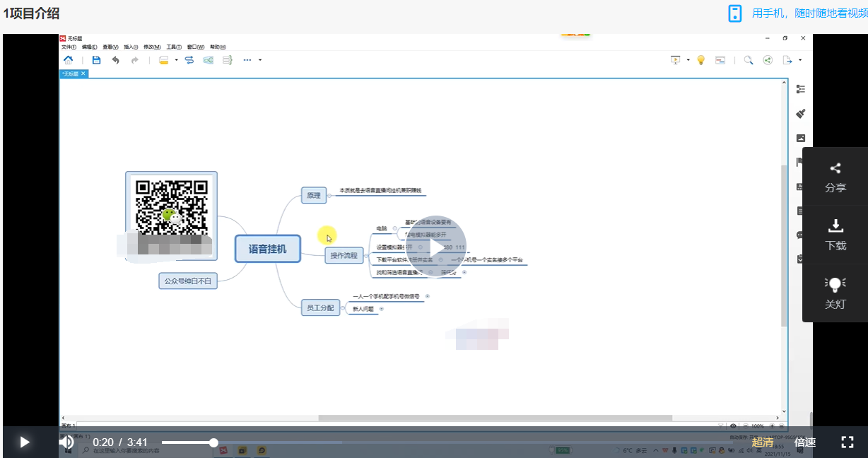Click the magnifier search icon in XMind toolbar
This screenshot has width=868, height=458.
point(749,60)
